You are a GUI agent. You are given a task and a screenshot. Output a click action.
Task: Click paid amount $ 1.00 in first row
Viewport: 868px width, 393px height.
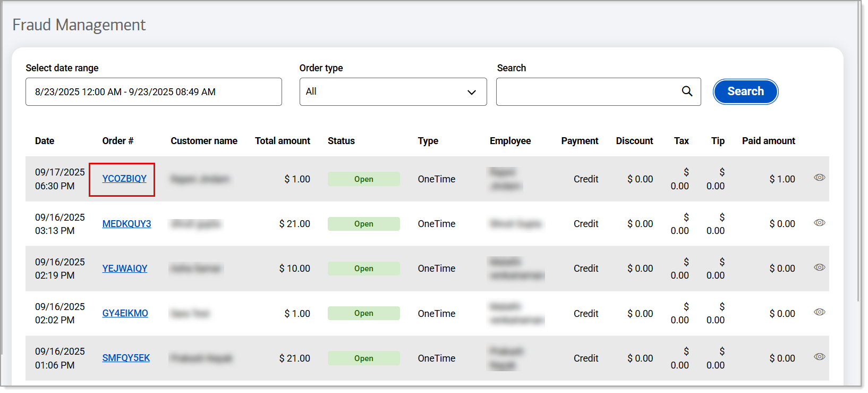pyautogui.click(x=782, y=179)
